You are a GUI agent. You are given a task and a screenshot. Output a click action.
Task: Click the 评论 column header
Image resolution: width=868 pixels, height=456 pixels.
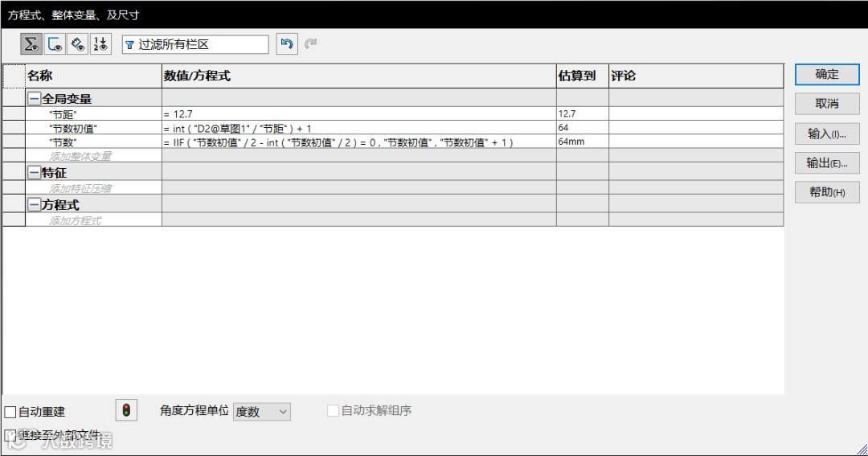pos(696,76)
